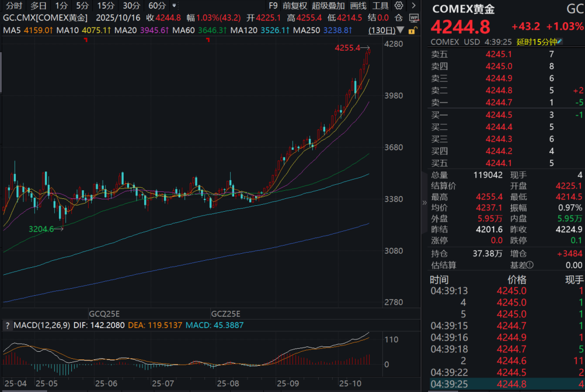Viewport: 585px width, 392px height.
Task: Select the 多日 multi-day tab
Action: pos(39,6)
